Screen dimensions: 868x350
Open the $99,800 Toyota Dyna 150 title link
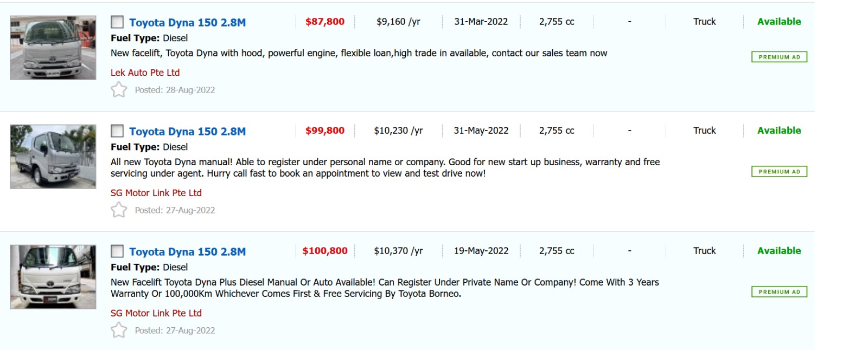click(187, 132)
